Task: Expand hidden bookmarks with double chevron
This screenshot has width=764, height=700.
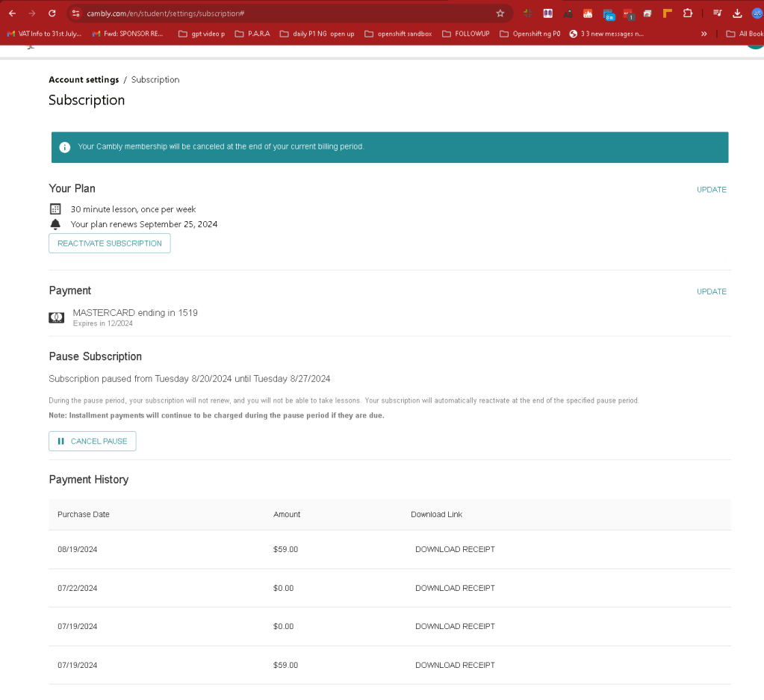Action: point(704,34)
